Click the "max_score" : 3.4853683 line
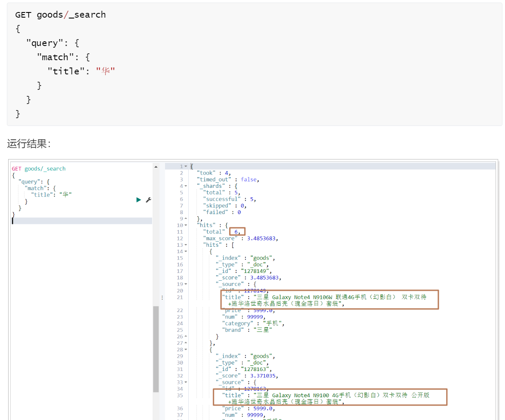 pyautogui.click(x=241, y=239)
